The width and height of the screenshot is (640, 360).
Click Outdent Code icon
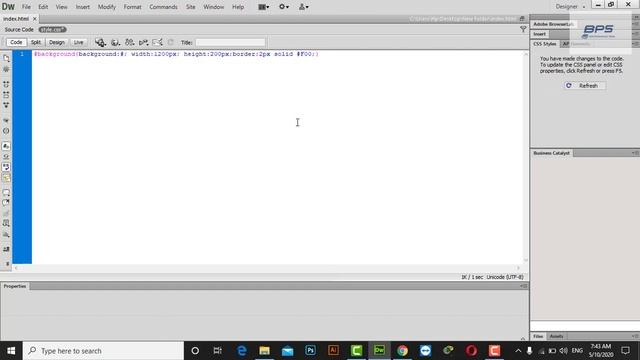pyautogui.click(x=6, y=264)
